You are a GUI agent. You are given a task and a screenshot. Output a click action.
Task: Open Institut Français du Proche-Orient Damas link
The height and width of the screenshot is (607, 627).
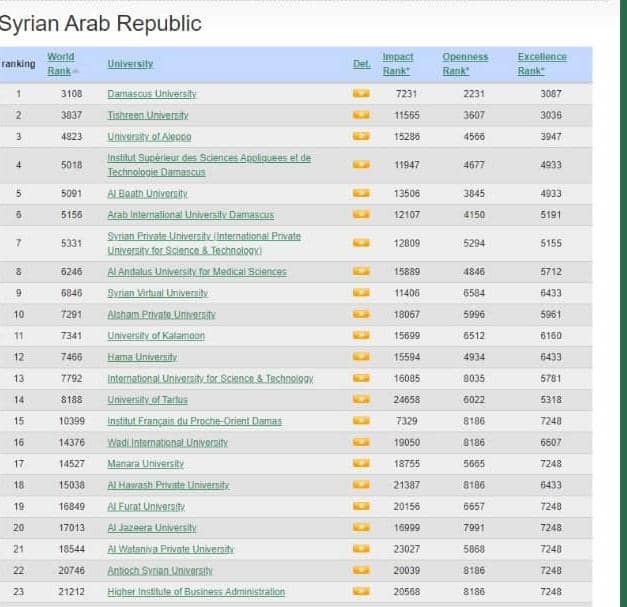194,421
